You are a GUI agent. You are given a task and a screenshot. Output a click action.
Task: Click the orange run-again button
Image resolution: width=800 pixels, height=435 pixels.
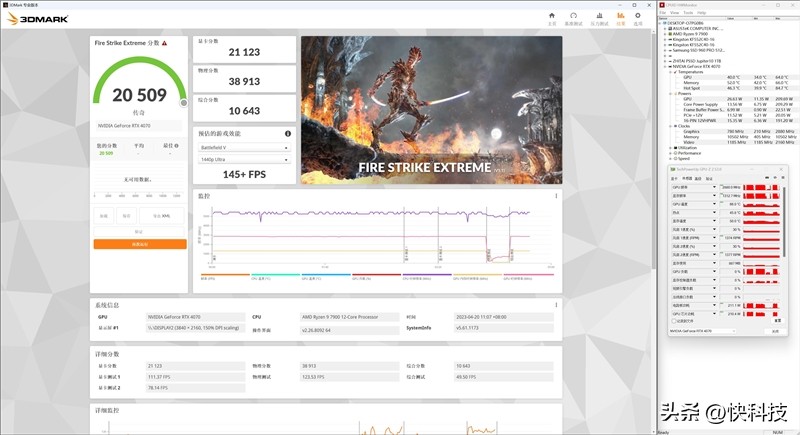(140, 244)
